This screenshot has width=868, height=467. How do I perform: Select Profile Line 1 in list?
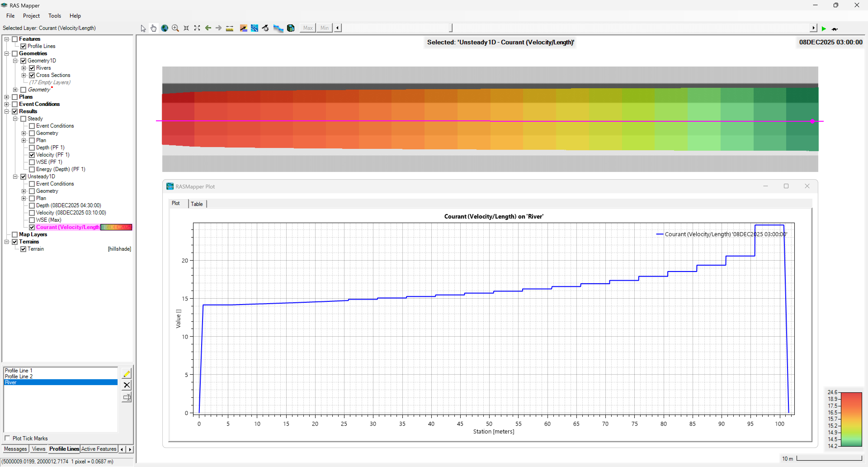(x=61, y=371)
